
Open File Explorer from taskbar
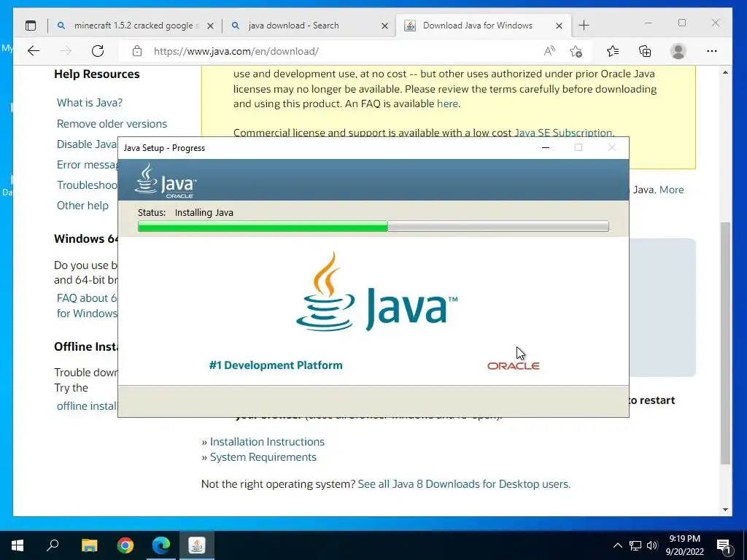(x=89, y=545)
